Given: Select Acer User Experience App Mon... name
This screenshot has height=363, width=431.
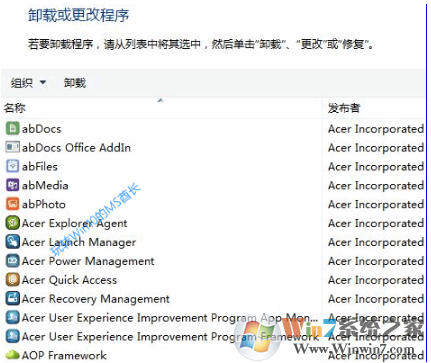Looking at the screenshot, I should tap(170, 318).
